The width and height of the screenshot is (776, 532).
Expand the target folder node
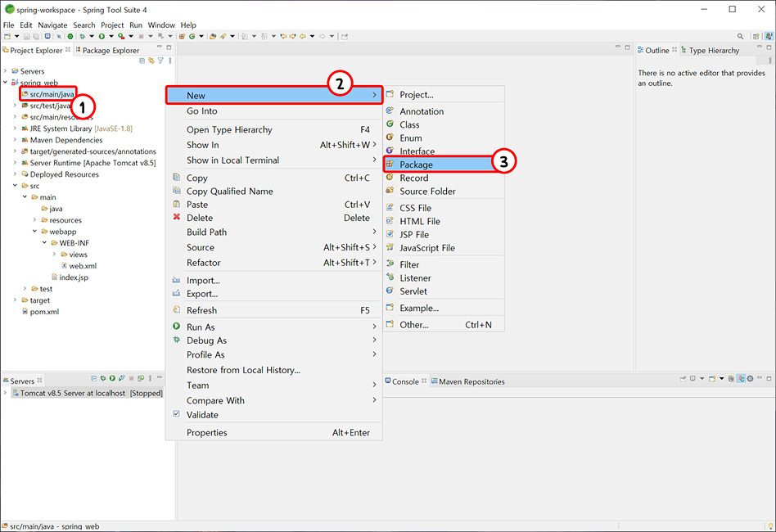[15, 300]
